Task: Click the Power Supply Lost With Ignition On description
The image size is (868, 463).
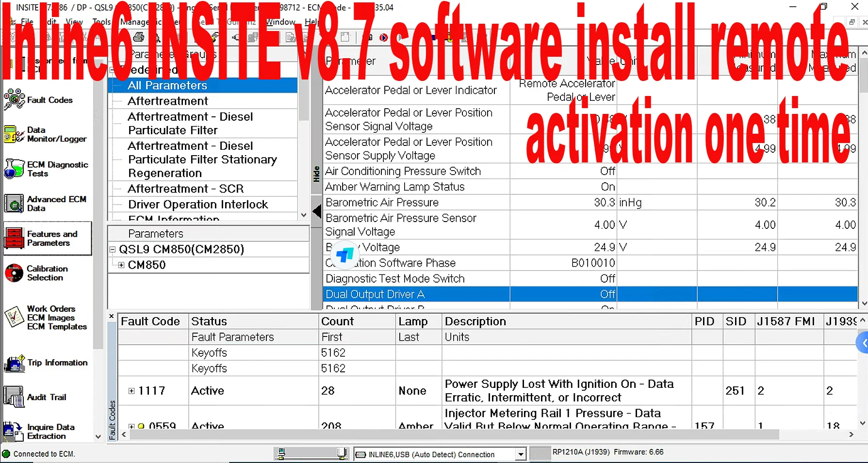Action: (x=559, y=391)
